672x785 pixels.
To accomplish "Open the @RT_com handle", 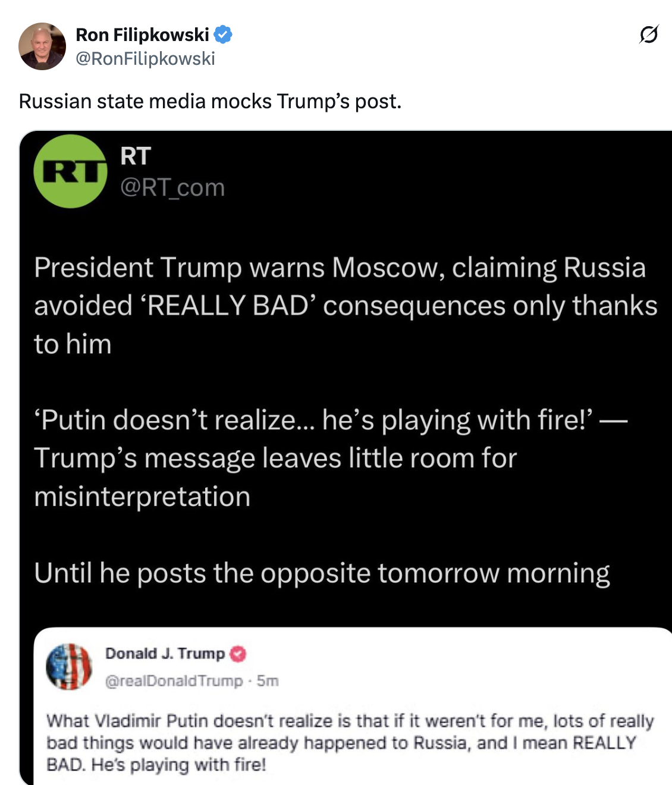I will (x=172, y=187).
